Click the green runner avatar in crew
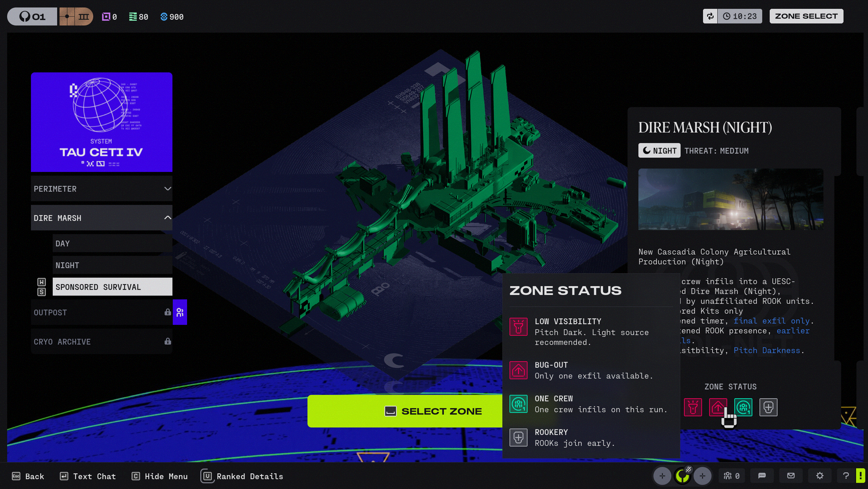 (x=682, y=476)
